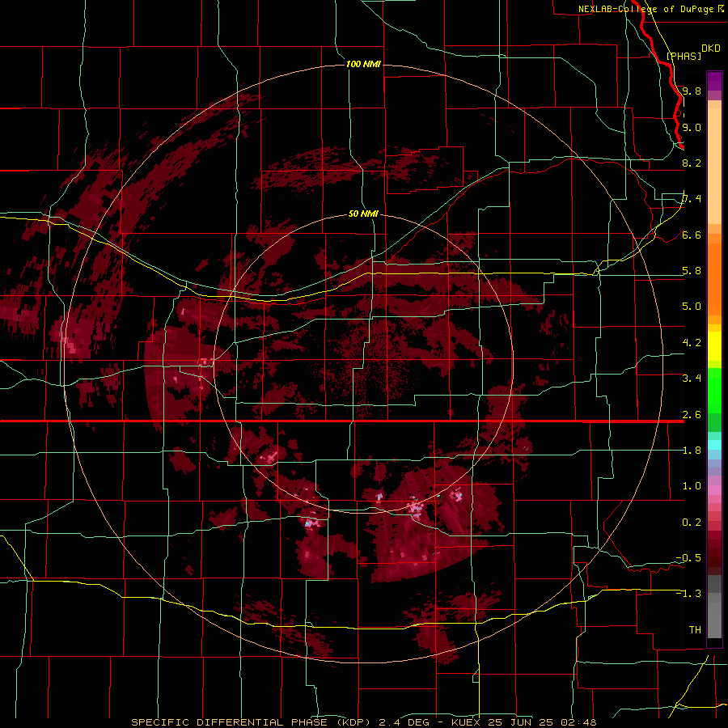Pick the light peach band of the color bar

click(x=714, y=167)
